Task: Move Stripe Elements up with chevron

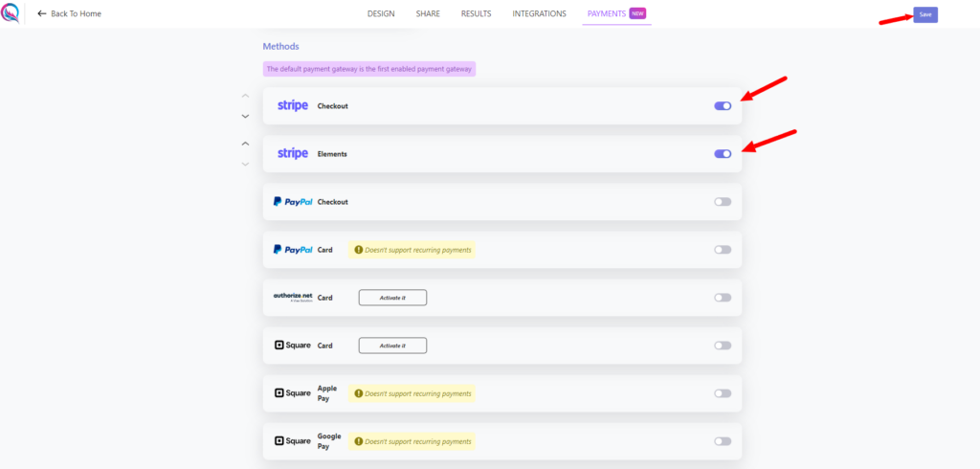Action: click(x=245, y=144)
